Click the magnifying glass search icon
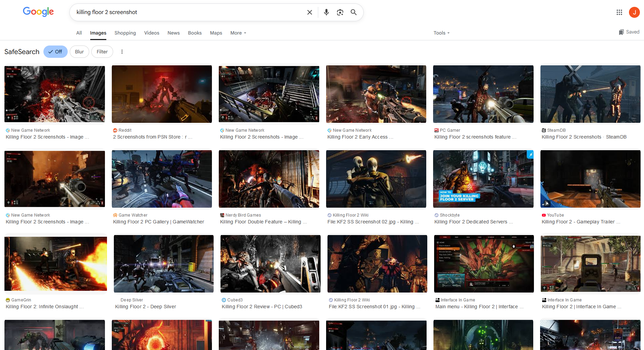 click(354, 12)
